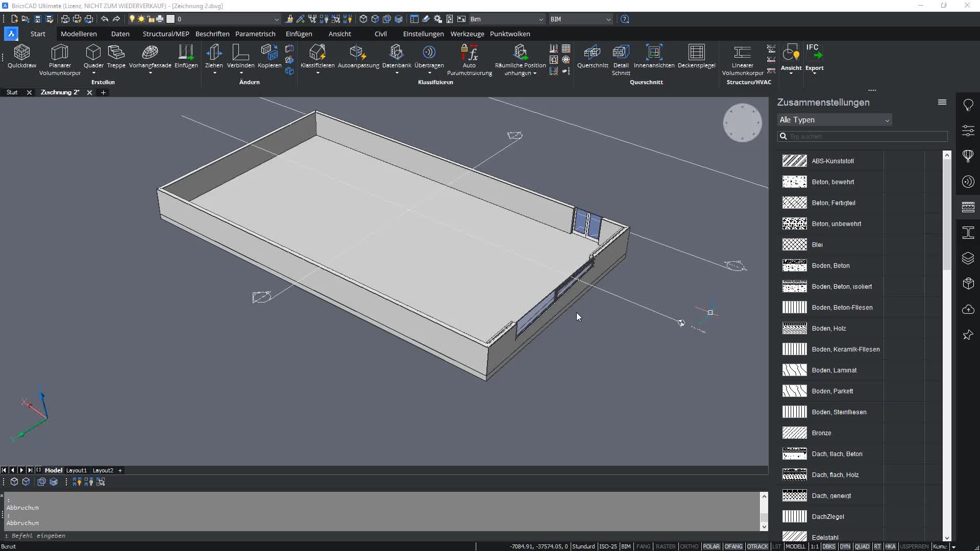This screenshot has height=551, width=980.
Task: Open the Alle Typen dropdown
Action: click(835, 120)
